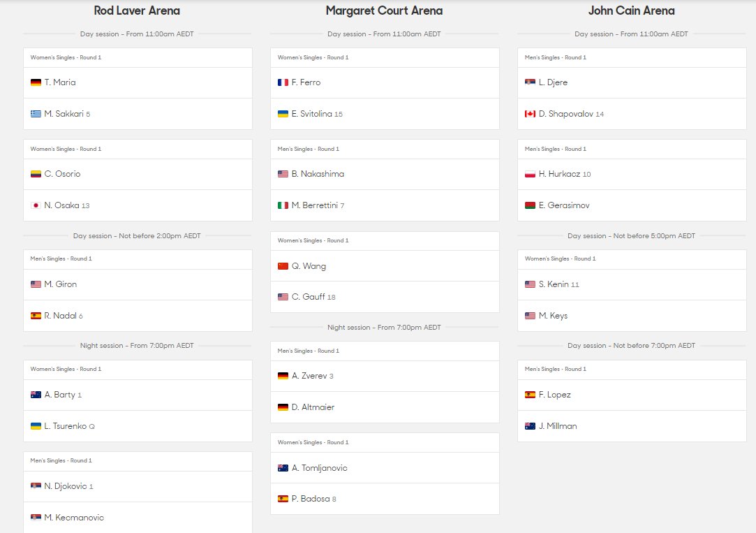Click the Colombian flag beside C. Osorio

coord(36,174)
